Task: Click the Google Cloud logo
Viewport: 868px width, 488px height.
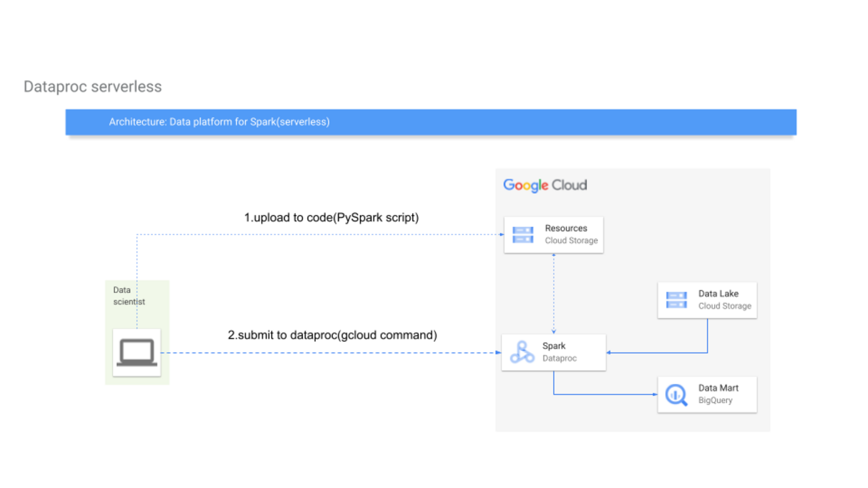Action: click(545, 186)
